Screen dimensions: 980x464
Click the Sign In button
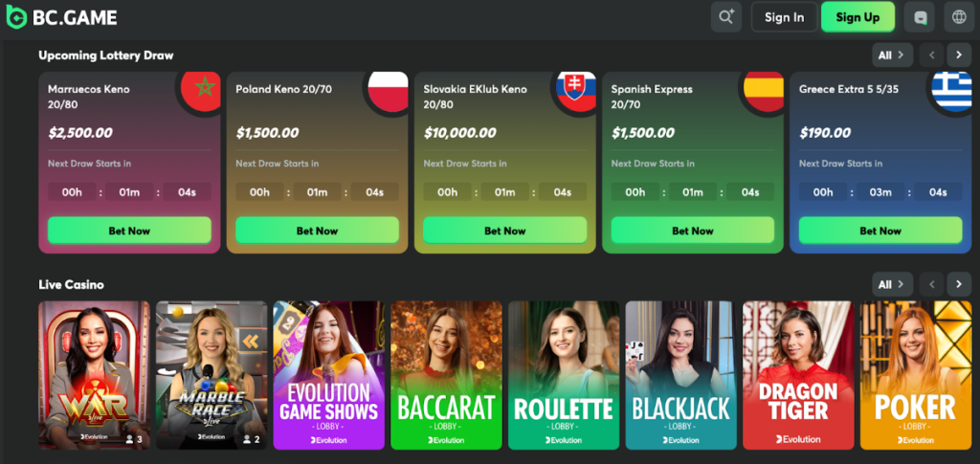click(x=785, y=17)
